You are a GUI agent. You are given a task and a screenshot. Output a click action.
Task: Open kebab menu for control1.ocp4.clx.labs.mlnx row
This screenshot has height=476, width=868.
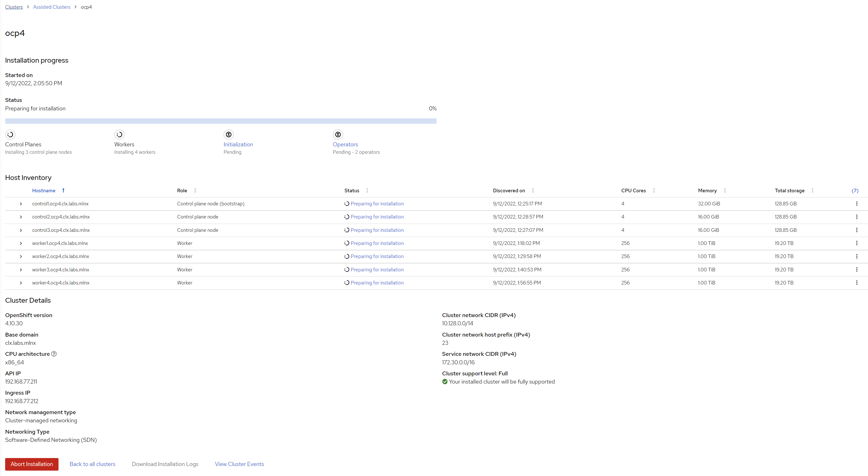pyautogui.click(x=856, y=204)
